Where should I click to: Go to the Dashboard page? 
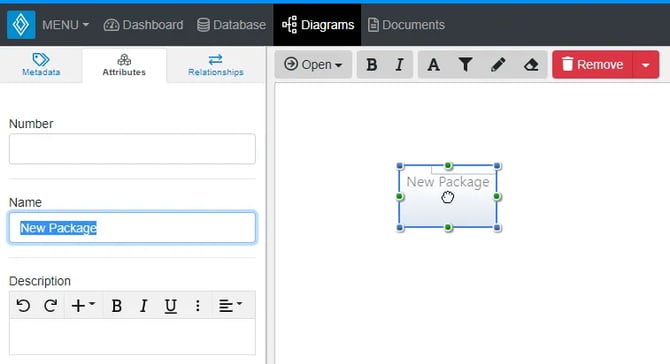[143, 25]
